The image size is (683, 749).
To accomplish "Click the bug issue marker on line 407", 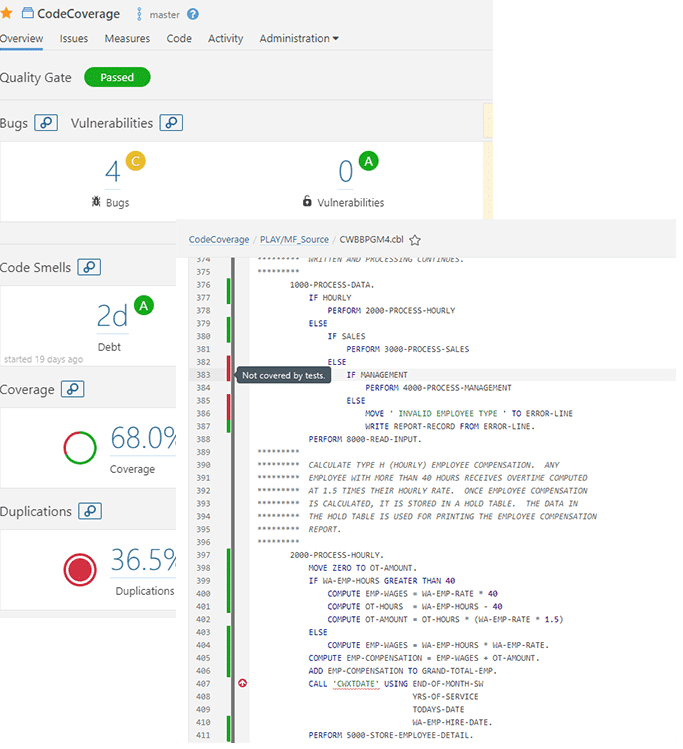I will tap(242, 683).
